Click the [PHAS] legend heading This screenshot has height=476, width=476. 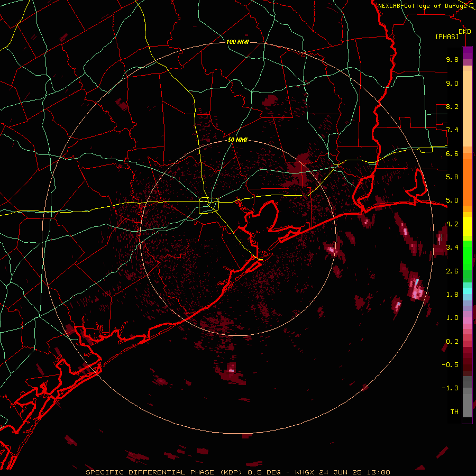(x=447, y=36)
